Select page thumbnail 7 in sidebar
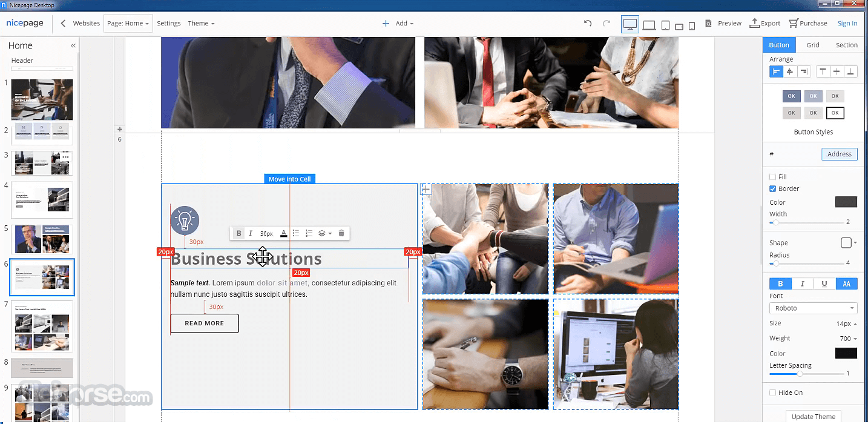Image resolution: width=868 pixels, height=424 pixels. tap(42, 326)
